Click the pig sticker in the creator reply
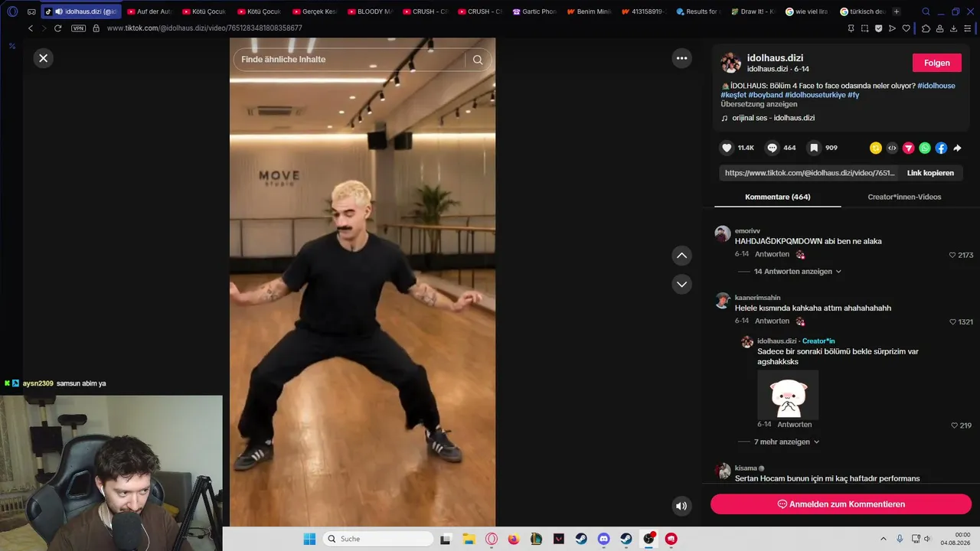 pos(788,395)
